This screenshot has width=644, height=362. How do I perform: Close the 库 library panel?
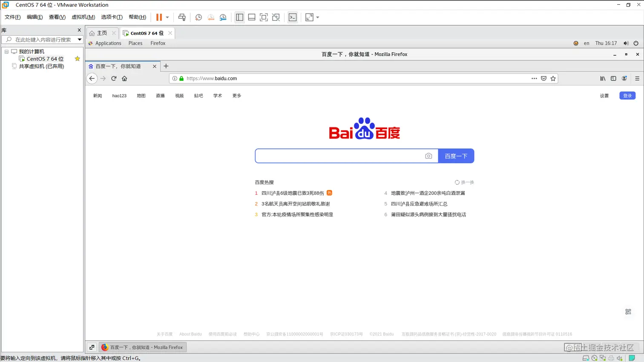[79, 30]
